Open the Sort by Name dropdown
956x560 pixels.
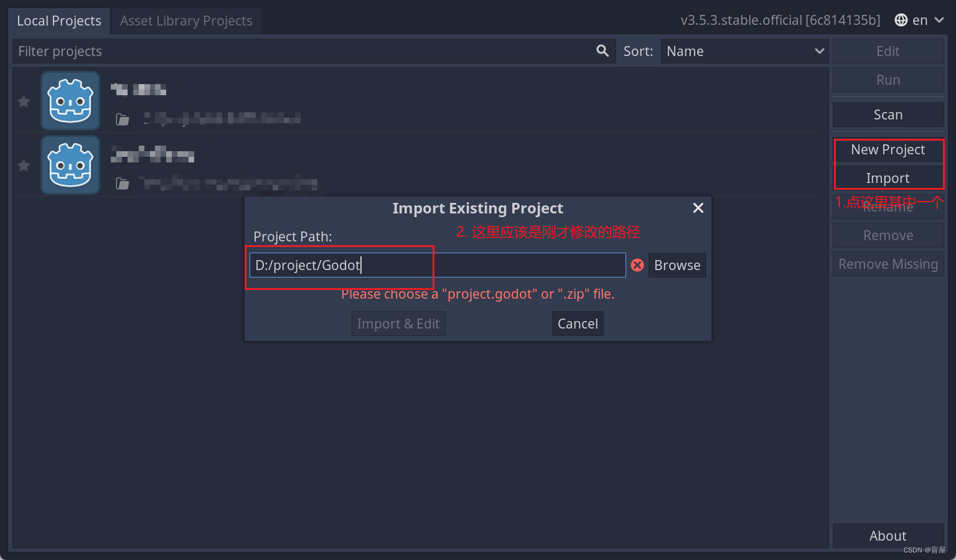744,50
